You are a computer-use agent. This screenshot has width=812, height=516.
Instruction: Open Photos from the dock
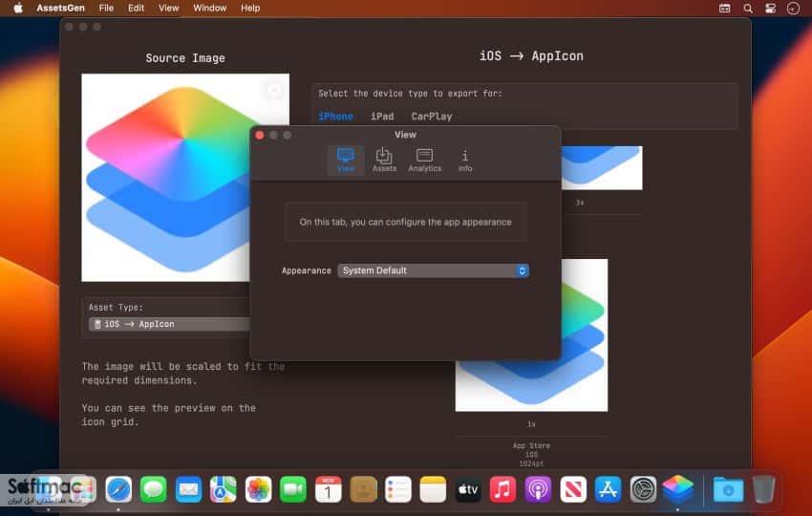pos(259,489)
